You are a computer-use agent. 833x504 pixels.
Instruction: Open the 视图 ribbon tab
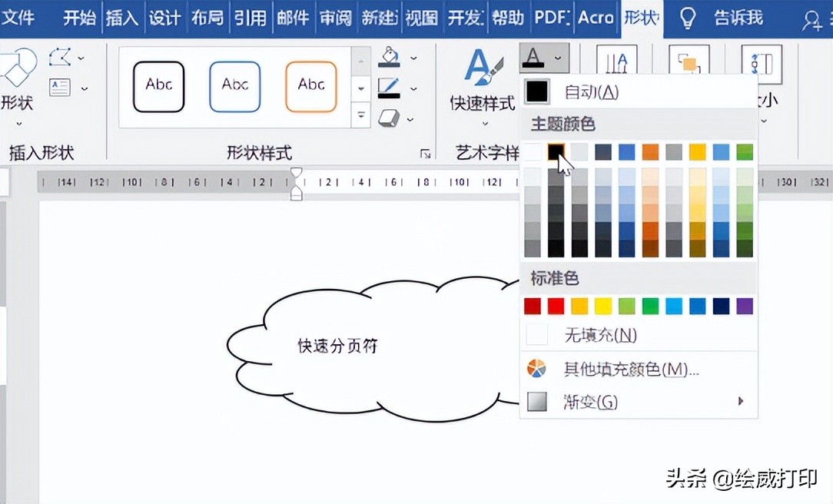[x=421, y=18]
